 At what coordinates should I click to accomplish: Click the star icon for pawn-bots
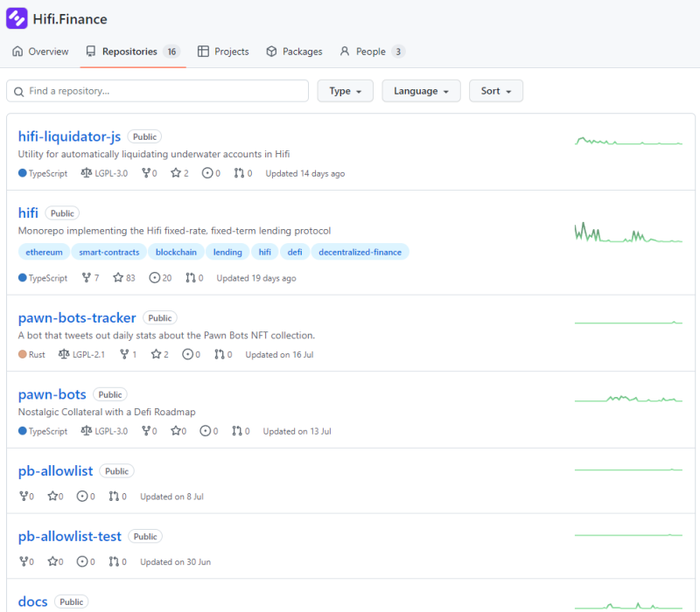(176, 431)
